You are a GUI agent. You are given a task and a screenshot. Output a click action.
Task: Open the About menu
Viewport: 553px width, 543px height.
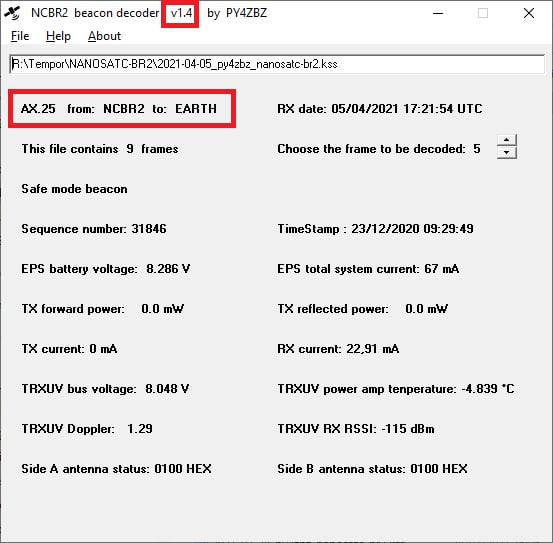coord(104,36)
